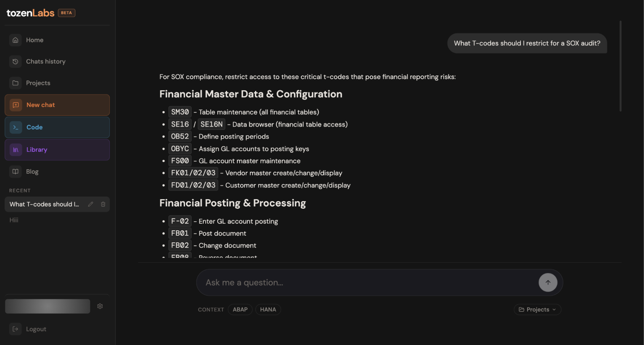The height and width of the screenshot is (345, 644).
Task: Click 'Financial Posting & Processing' heading
Action: [232, 203]
